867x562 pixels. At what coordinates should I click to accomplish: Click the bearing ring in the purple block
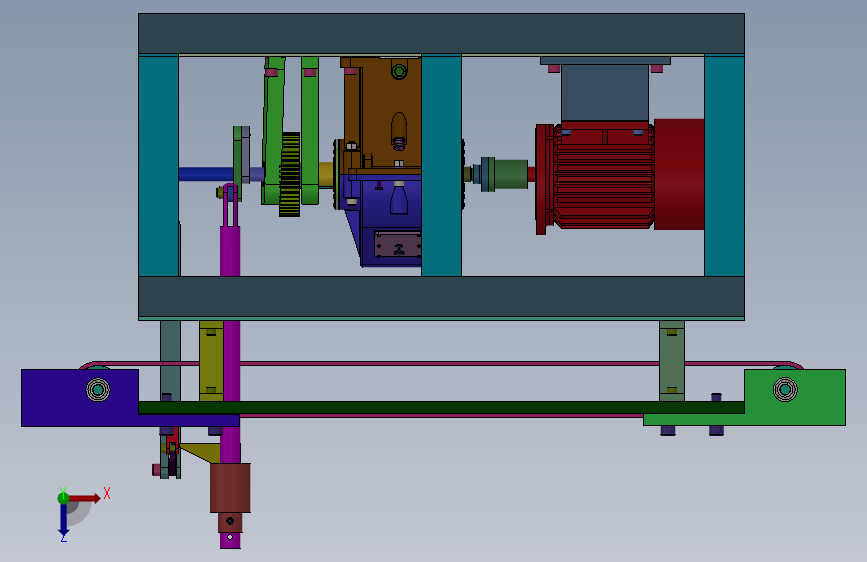(x=98, y=390)
